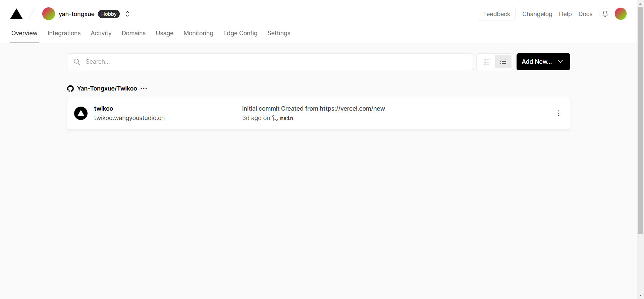Open the twikoo project kebab menu

point(559,113)
